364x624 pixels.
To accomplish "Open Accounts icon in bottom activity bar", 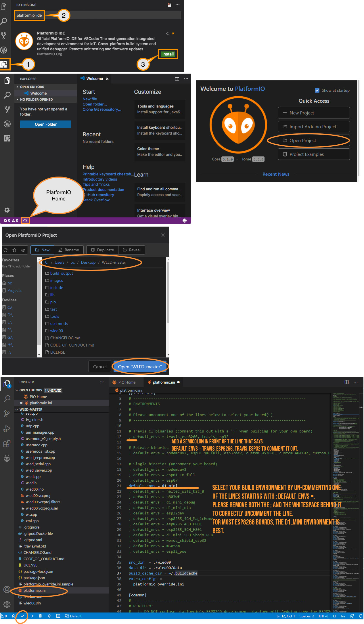I will (x=7, y=589).
